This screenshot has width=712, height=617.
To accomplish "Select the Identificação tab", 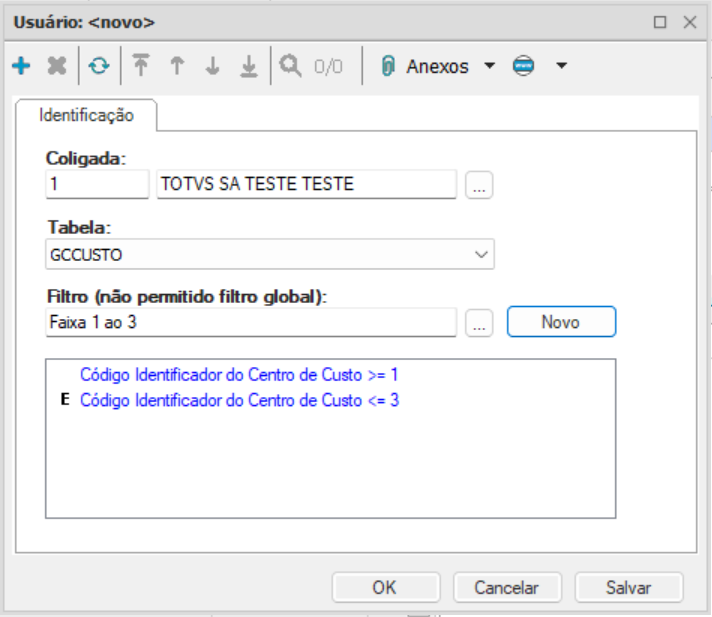I will pos(86,115).
